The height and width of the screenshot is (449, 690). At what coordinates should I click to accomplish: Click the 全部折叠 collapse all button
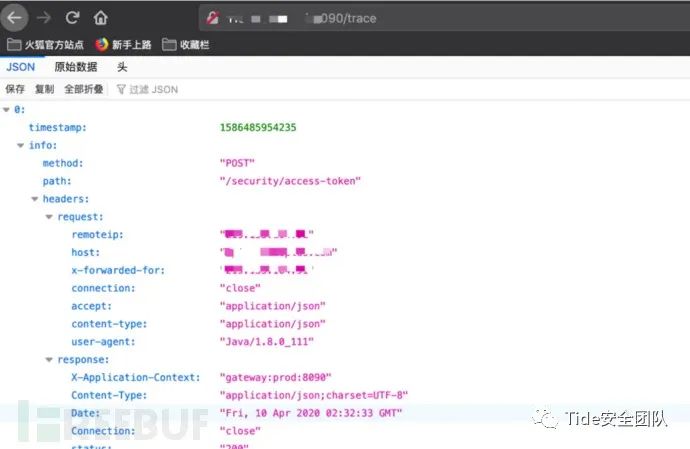84,89
